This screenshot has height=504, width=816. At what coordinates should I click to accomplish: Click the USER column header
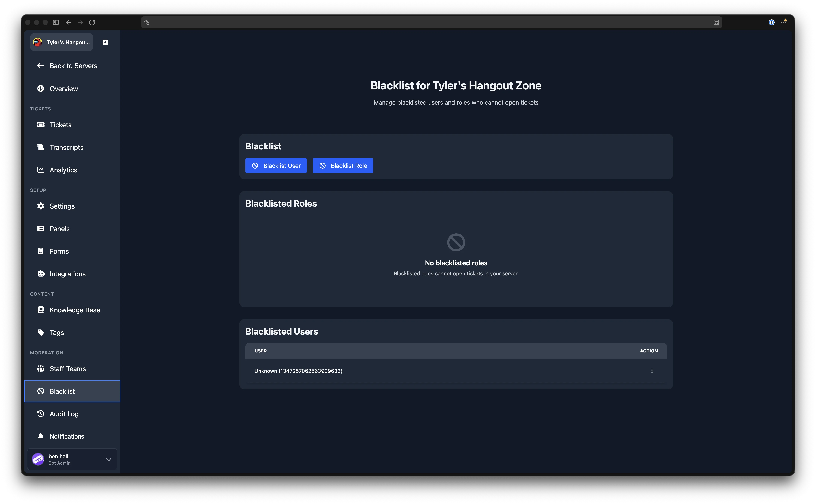[x=261, y=351]
